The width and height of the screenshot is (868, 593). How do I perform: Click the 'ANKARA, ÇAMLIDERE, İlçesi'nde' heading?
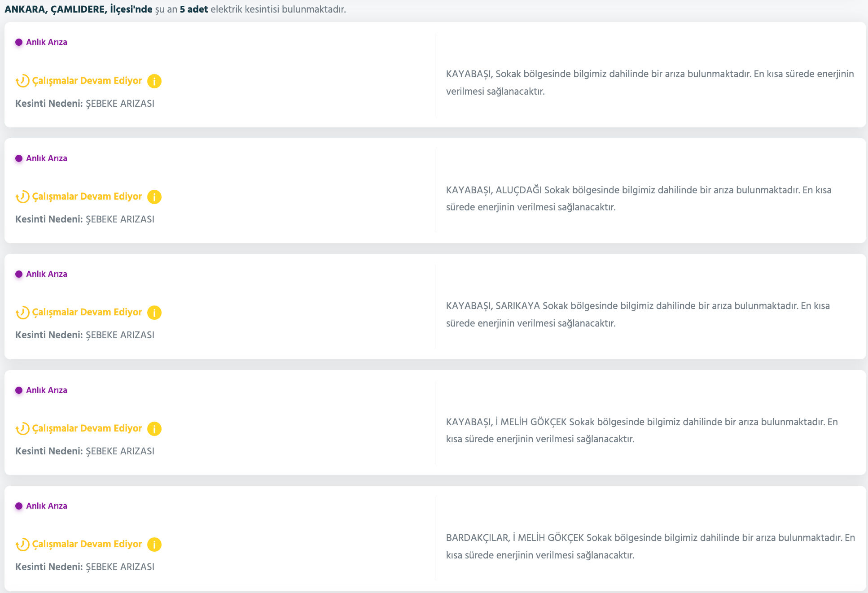tap(79, 9)
